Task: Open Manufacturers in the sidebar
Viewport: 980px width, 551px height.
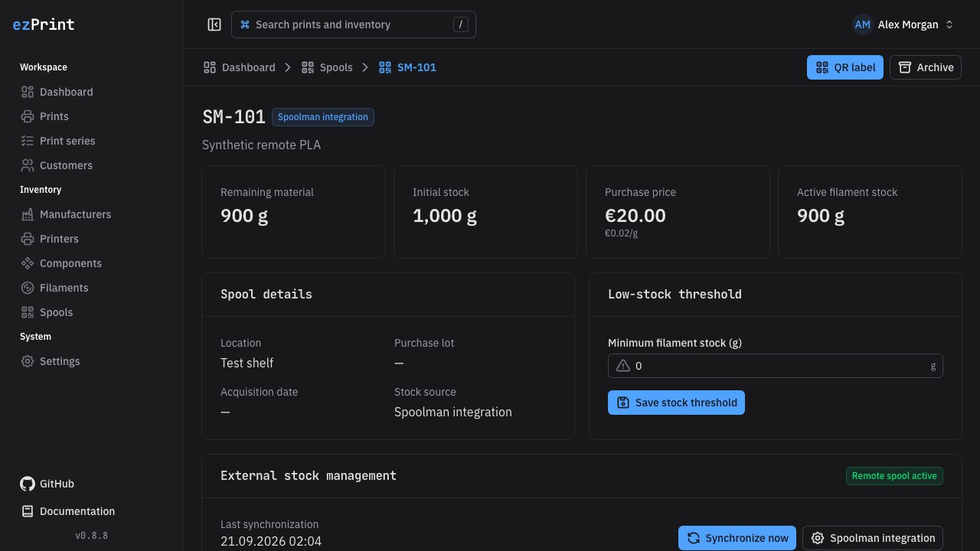Action: [x=92, y=214]
